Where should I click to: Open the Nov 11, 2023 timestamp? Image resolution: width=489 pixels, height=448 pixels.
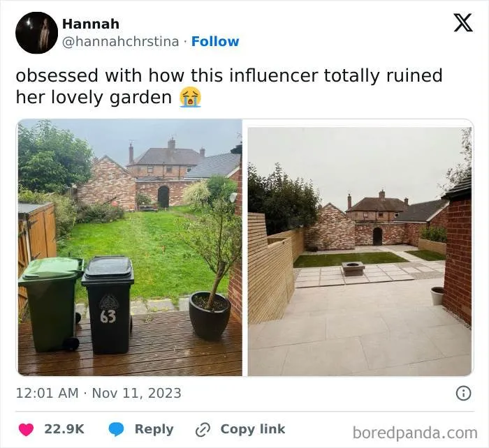coord(137,393)
